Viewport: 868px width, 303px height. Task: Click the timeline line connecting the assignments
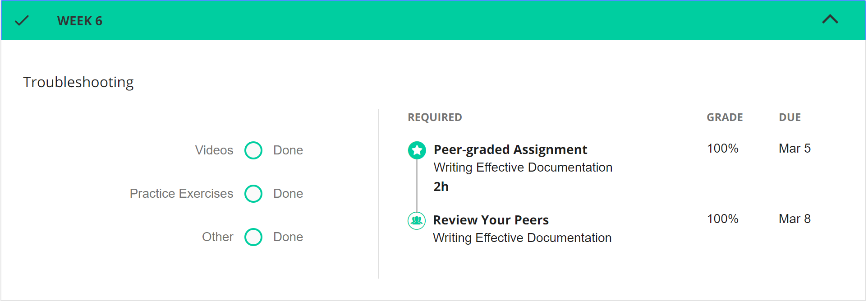[417, 186]
